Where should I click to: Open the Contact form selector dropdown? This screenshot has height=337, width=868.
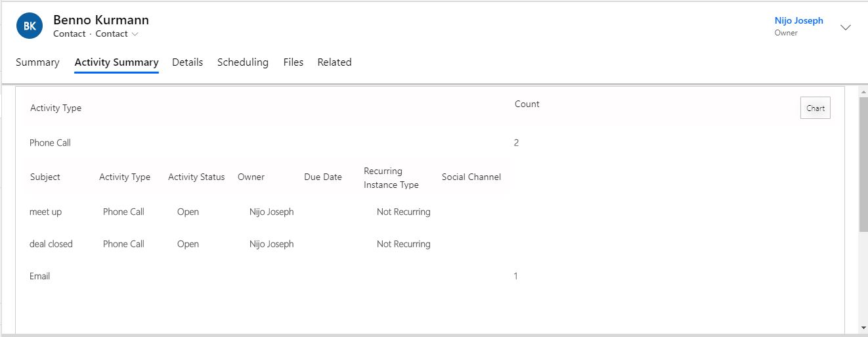117,34
